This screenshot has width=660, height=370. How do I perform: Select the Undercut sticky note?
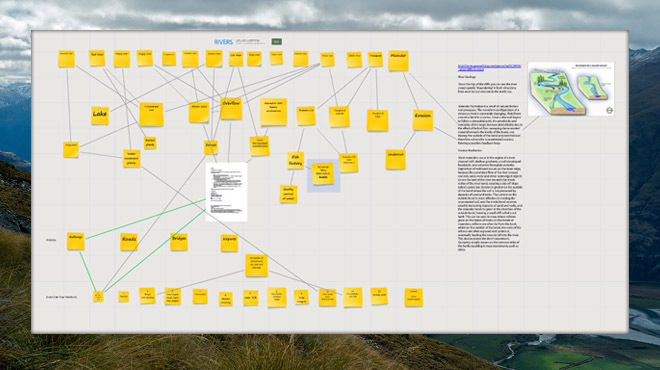pyautogui.click(x=395, y=160)
